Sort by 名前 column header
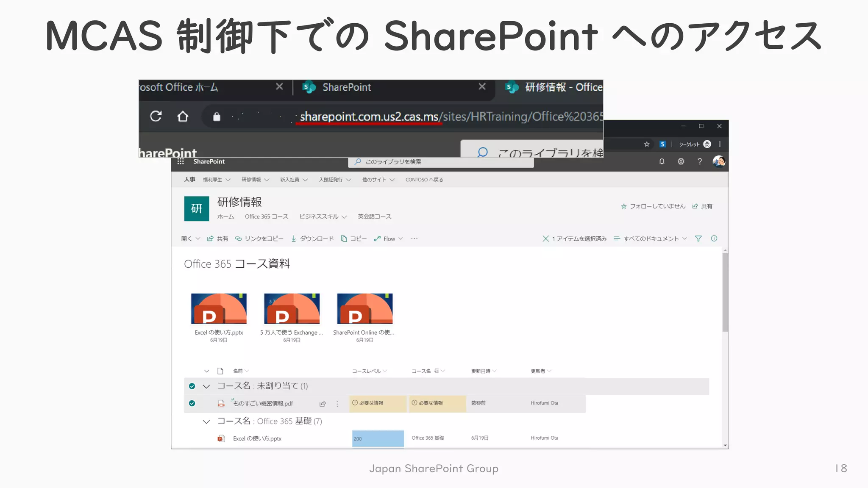The image size is (868, 488). click(x=241, y=371)
